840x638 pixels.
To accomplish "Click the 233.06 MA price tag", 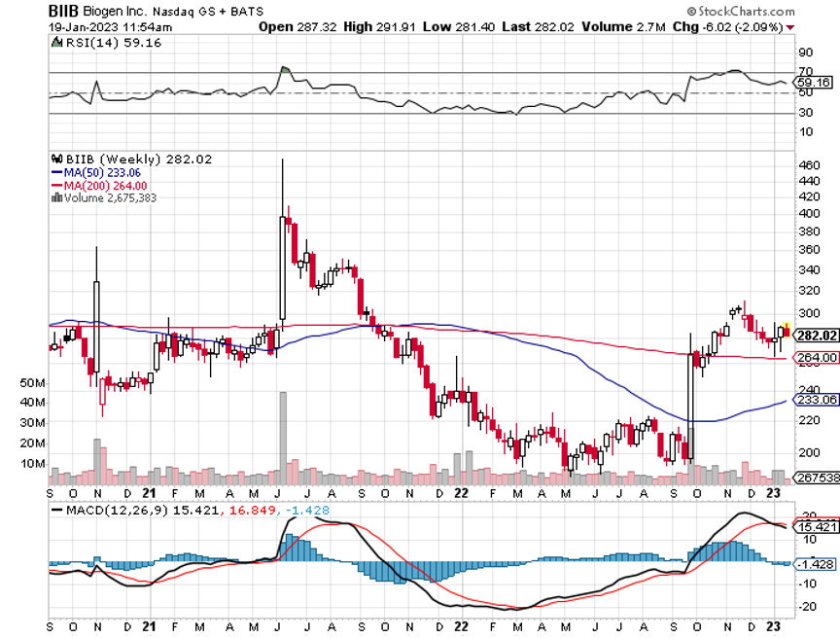I will pos(816,400).
